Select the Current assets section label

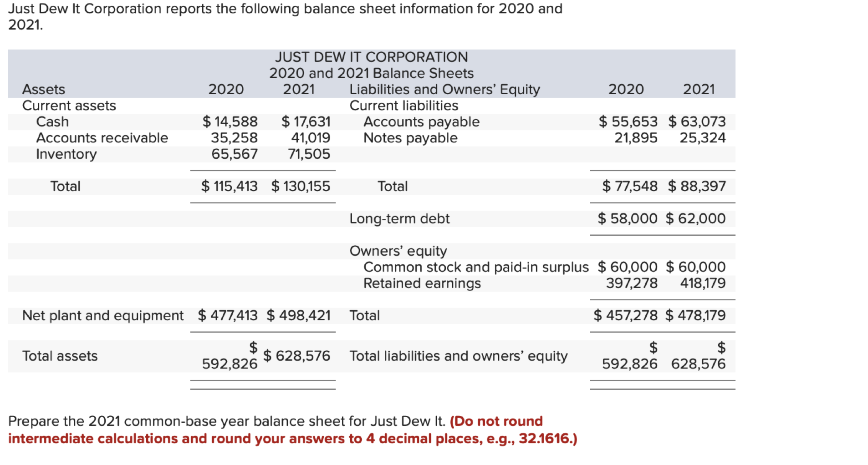pyautogui.click(x=69, y=106)
